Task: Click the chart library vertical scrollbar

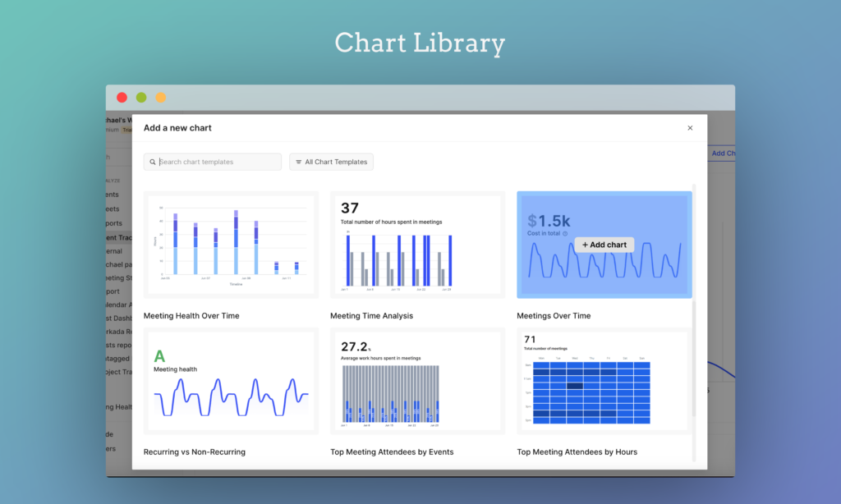Action: tap(694, 358)
